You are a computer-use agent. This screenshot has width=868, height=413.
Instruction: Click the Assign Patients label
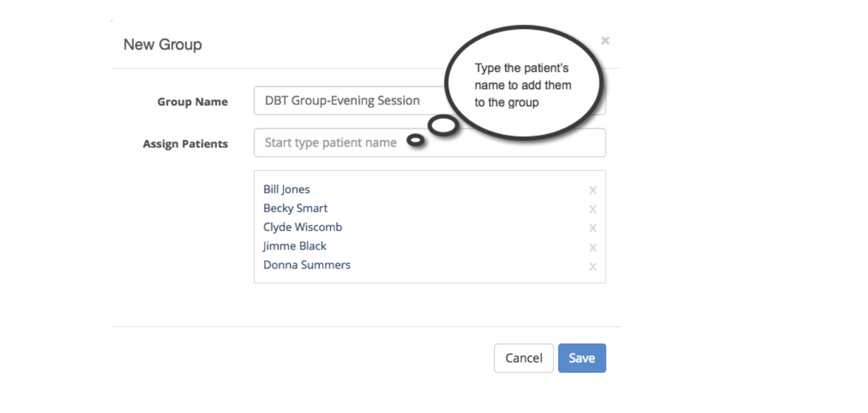186,144
